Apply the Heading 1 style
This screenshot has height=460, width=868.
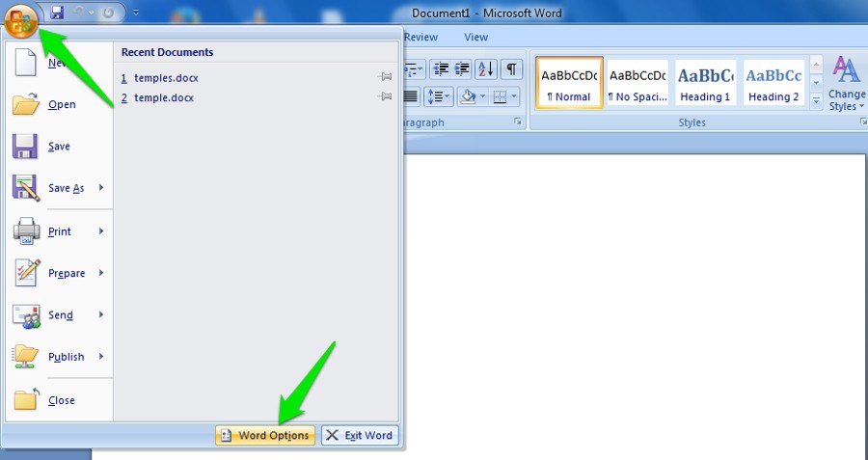pyautogui.click(x=705, y=83)
